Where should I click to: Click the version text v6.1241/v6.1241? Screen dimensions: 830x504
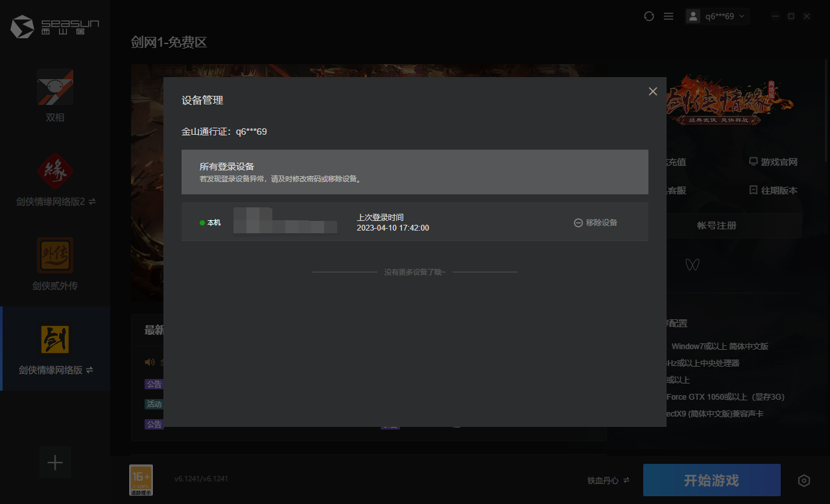tap(201, 479)
